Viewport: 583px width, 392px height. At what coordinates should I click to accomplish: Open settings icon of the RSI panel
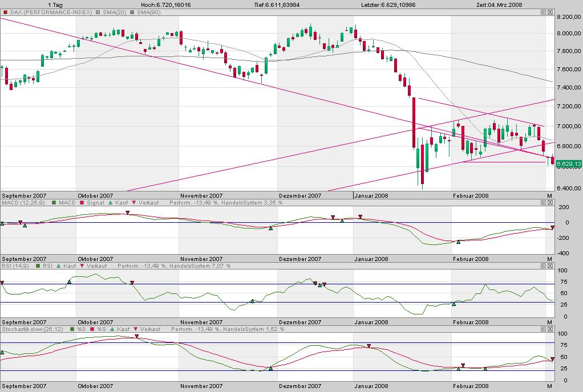[543, 266]
